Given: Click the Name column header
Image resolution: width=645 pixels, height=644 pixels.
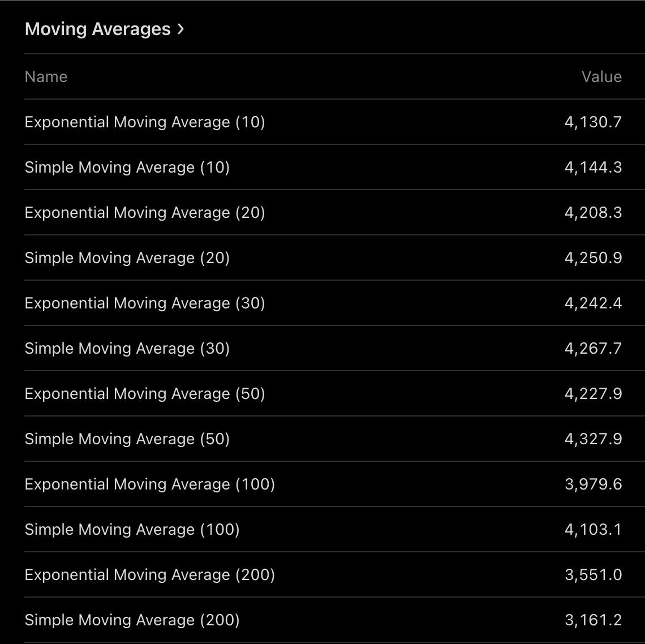Looking at the screenshot, I should (x=46, y=77).
